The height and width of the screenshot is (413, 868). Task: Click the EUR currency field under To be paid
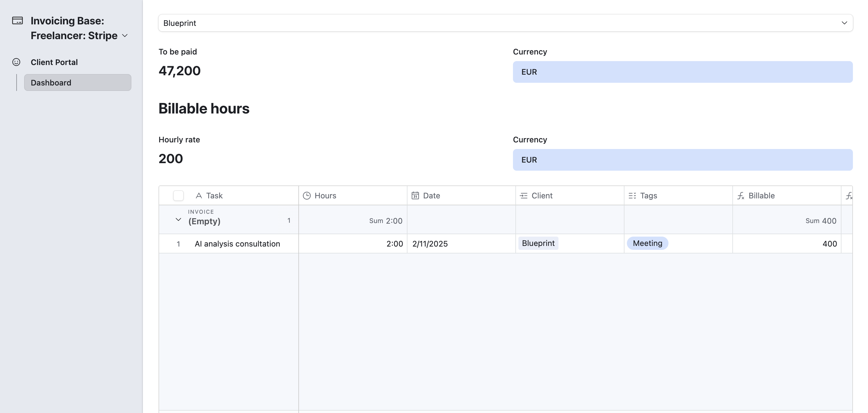(683, 72)
